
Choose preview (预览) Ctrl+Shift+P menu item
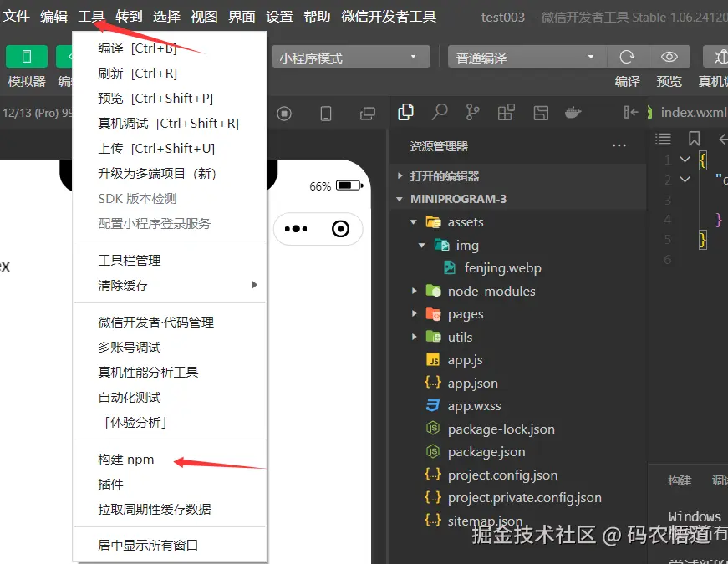(170, 99)
